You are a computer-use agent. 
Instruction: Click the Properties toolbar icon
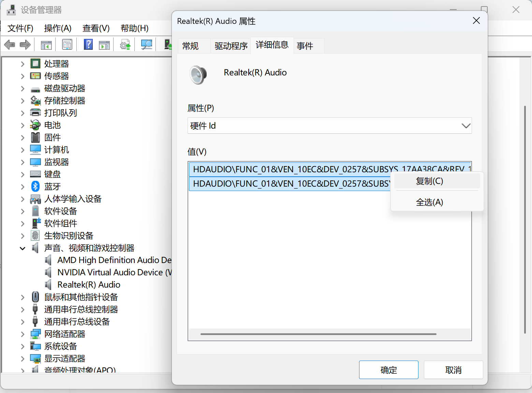coord(67,45)
